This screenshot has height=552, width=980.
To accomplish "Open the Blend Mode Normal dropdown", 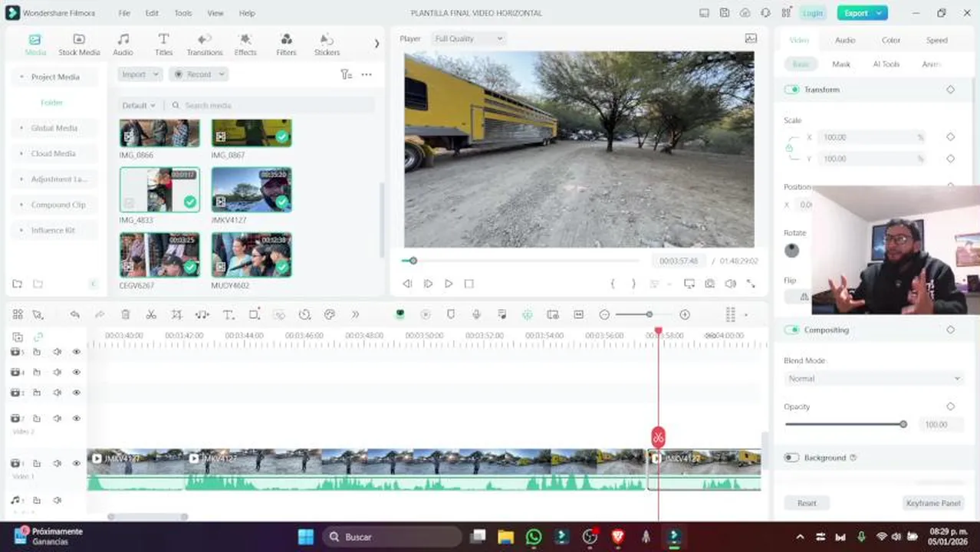I will point(873,379).
